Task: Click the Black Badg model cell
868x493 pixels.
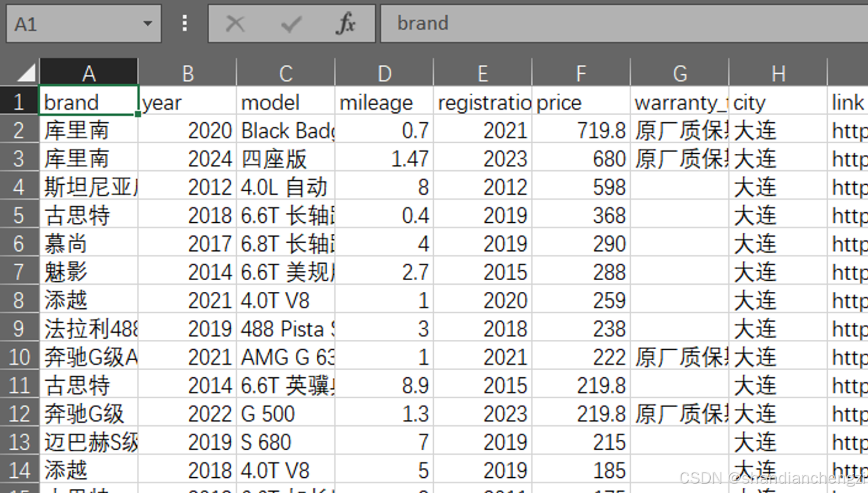Action: click(286, 130)
